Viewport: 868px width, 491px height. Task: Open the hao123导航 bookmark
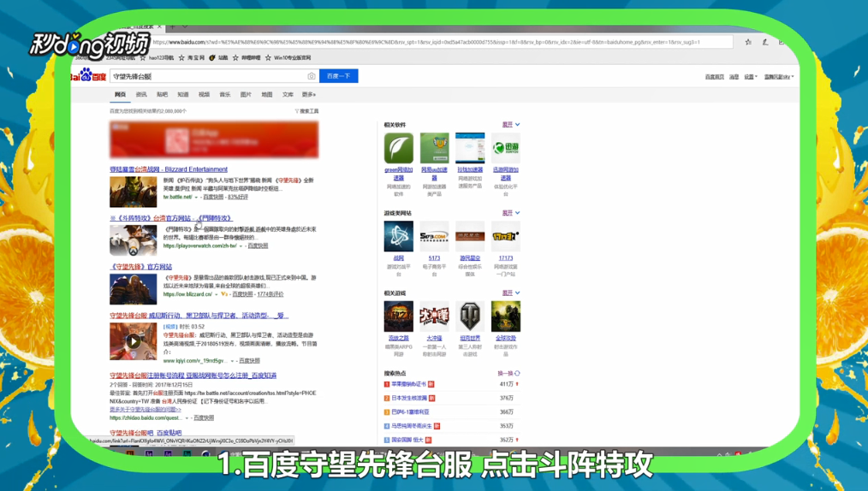[x=157, y=57]
